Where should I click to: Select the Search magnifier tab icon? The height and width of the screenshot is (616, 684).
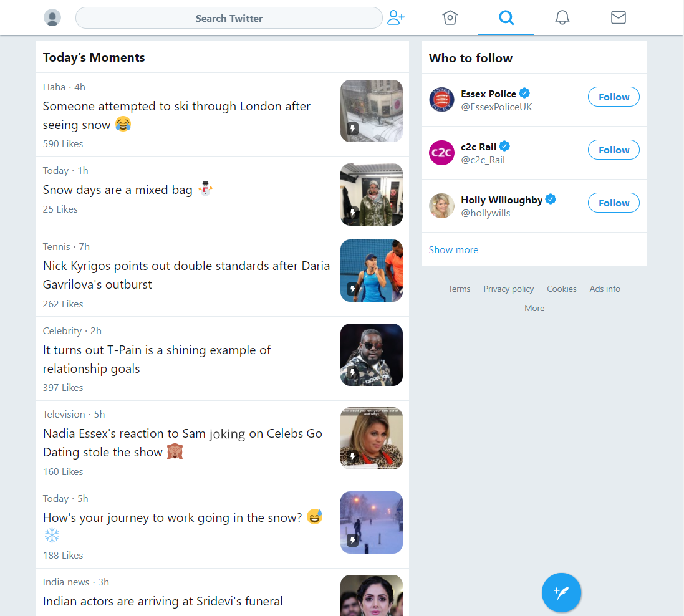(506, 17)
